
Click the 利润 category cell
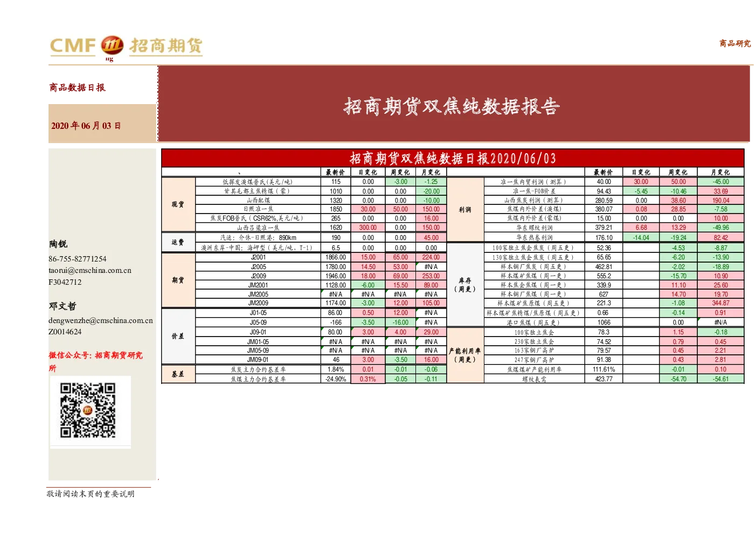point(465,209)
